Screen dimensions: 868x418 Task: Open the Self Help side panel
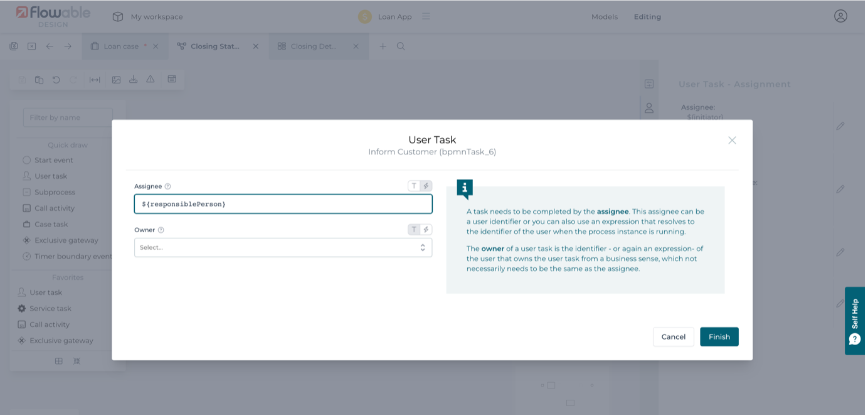click(x=855, y=320)
